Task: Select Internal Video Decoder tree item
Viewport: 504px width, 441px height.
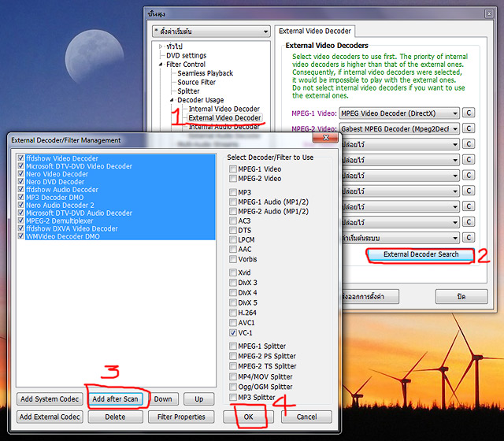Action: [224, 109]
